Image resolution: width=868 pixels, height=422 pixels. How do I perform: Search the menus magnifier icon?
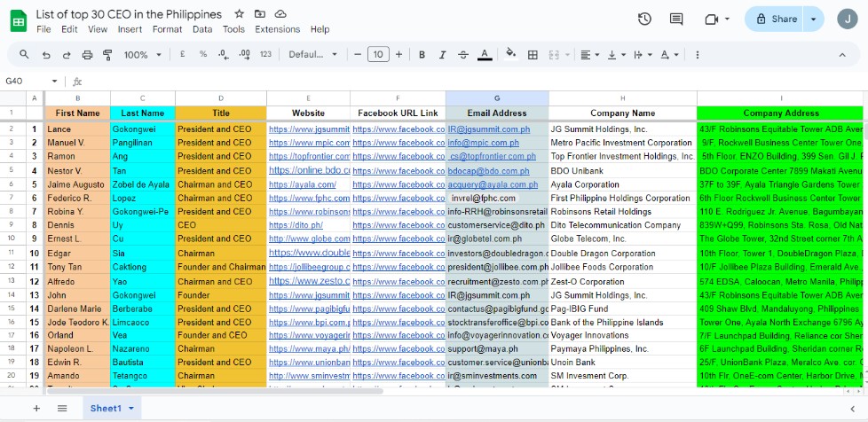tap(24, 54)
